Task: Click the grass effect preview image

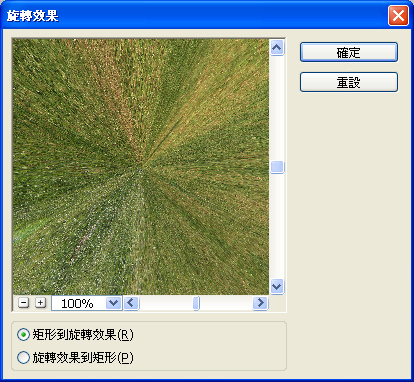Action: [141, 167]
